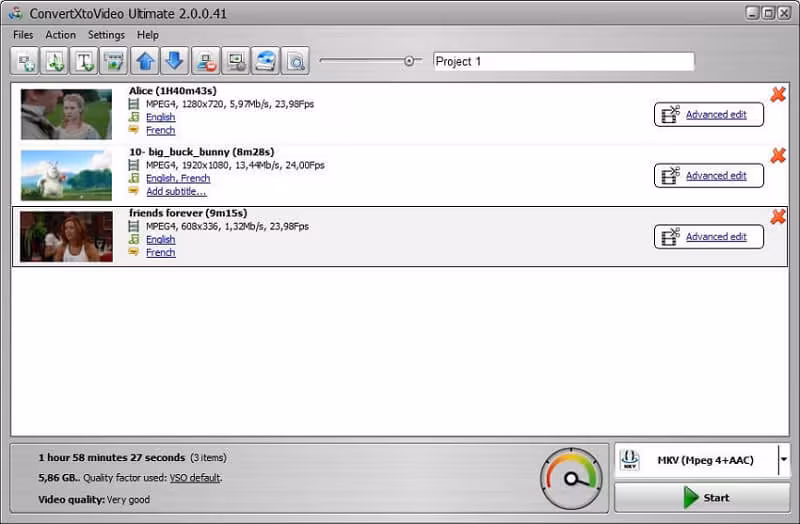
Task: Click the film strip icon of friends forever
Action: (134, 227)
